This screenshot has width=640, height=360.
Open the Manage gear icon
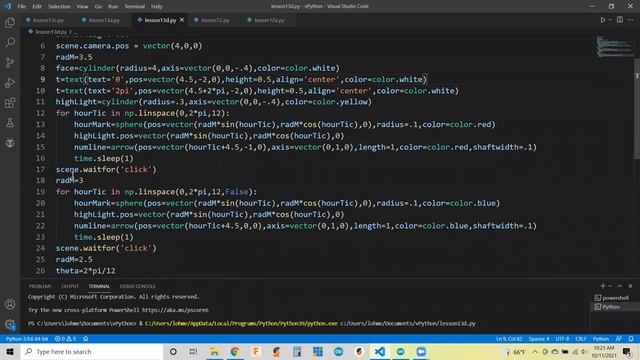[x=10, y=324]
